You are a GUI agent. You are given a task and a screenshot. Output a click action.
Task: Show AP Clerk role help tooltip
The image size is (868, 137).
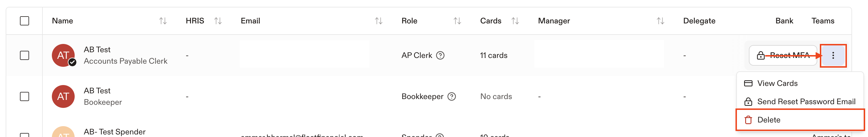[x=440, y=55]
